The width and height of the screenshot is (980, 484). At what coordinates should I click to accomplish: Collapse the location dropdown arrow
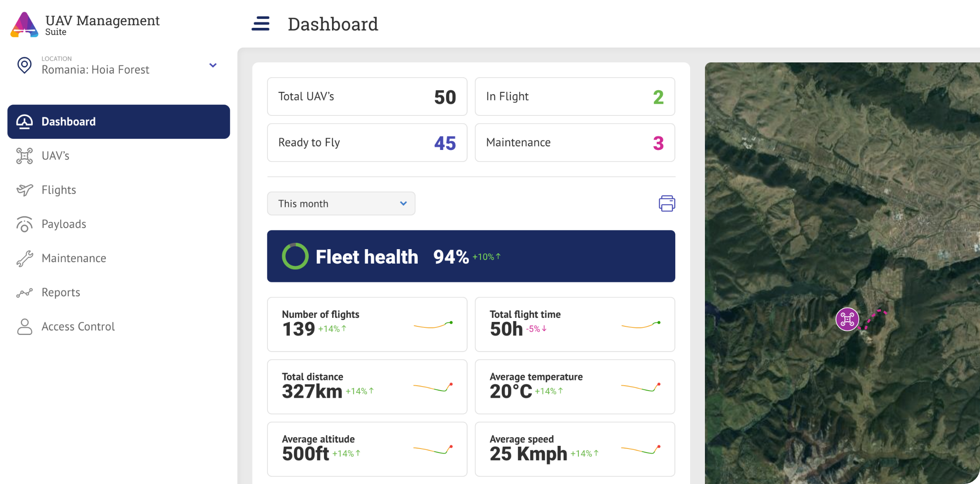pos(213,66)
